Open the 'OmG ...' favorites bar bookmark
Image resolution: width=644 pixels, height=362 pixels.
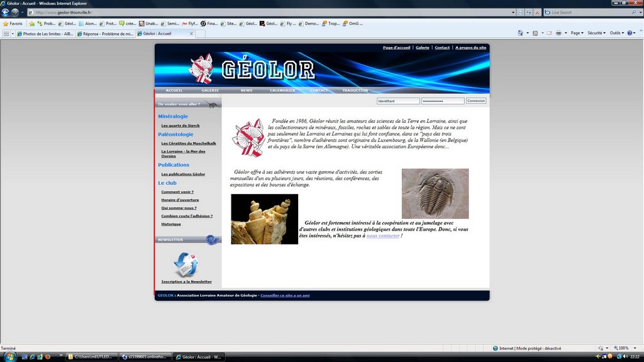pyautogui.click(x=352, y=23)
